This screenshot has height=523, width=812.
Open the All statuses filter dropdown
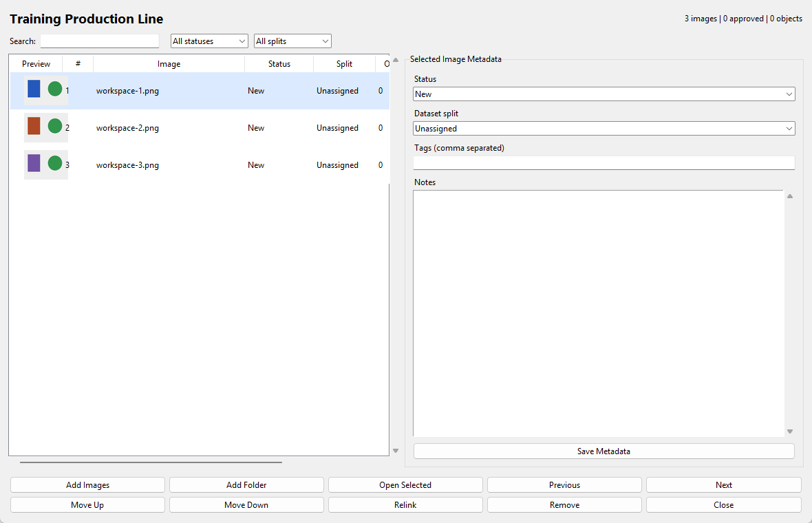pos(209,41)
